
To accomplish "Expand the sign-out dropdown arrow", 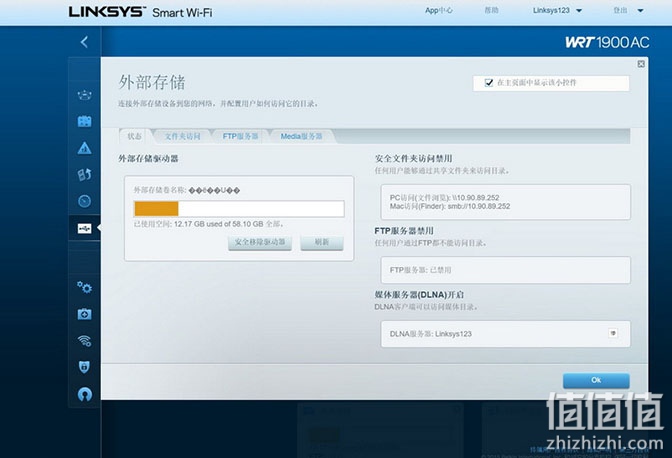I will click(x=640, y=11).
